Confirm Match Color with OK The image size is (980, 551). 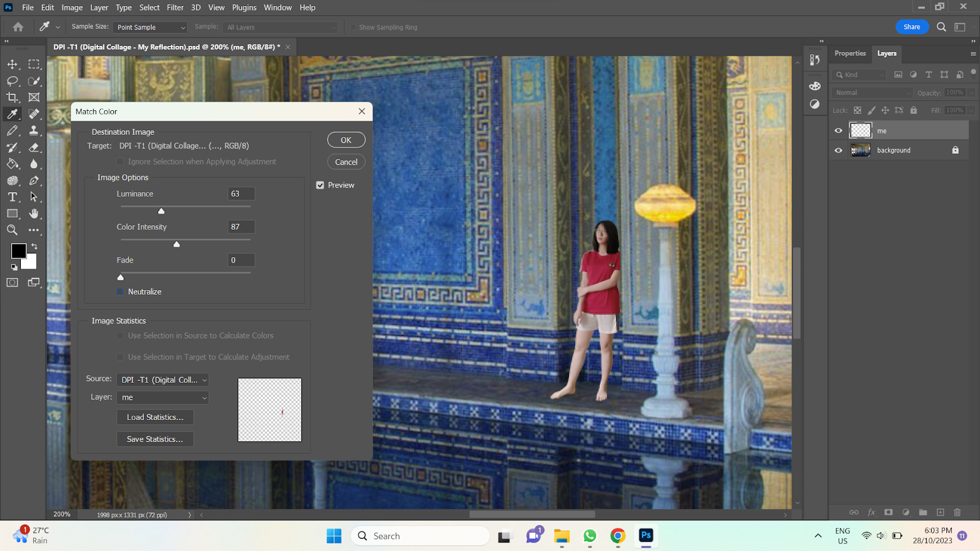[346, 140]
